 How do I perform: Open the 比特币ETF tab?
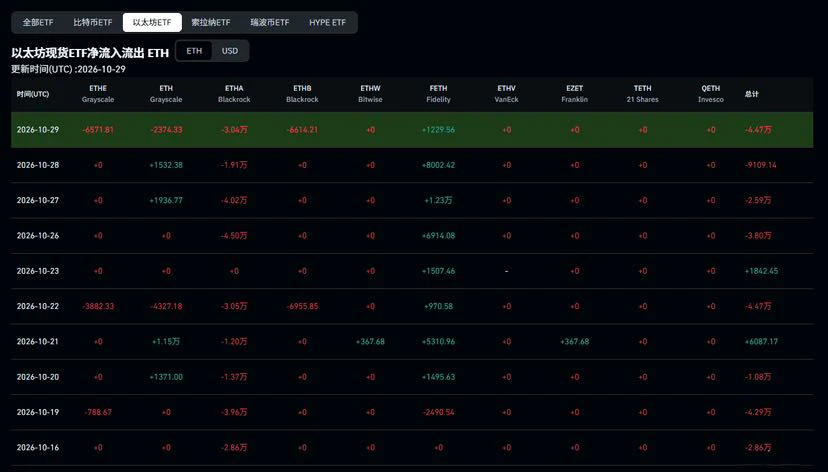pos(93,23)
